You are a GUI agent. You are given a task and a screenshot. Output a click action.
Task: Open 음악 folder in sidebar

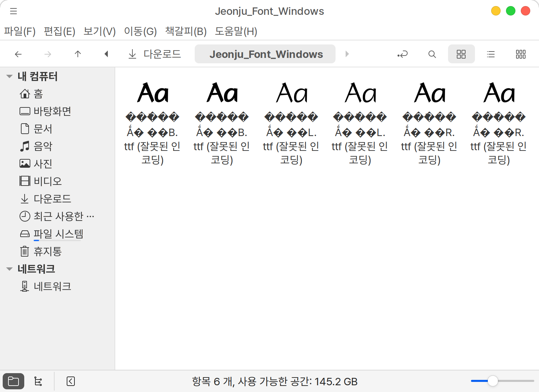tap(57, 146)
